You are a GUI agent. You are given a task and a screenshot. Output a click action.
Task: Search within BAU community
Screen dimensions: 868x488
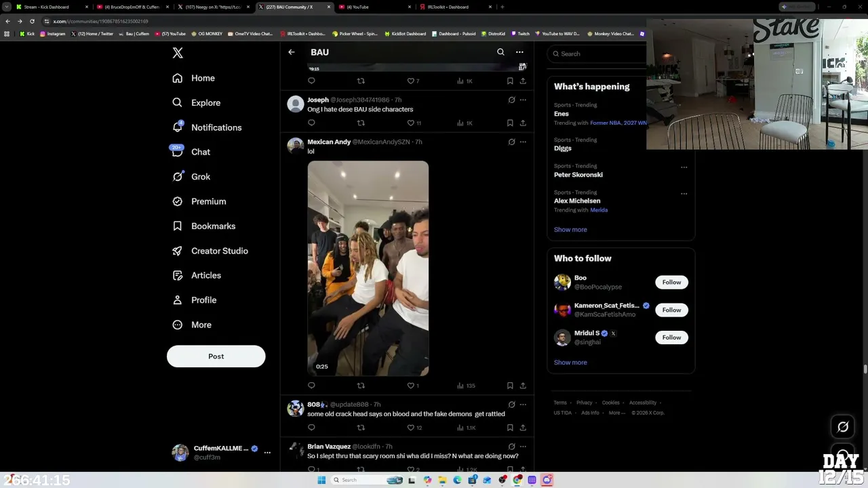coord(500,52)
